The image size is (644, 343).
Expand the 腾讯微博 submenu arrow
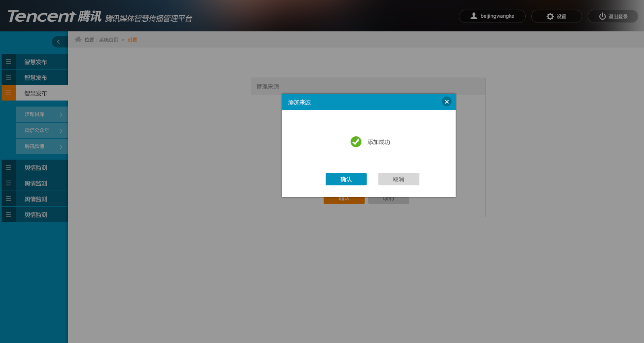61,147
